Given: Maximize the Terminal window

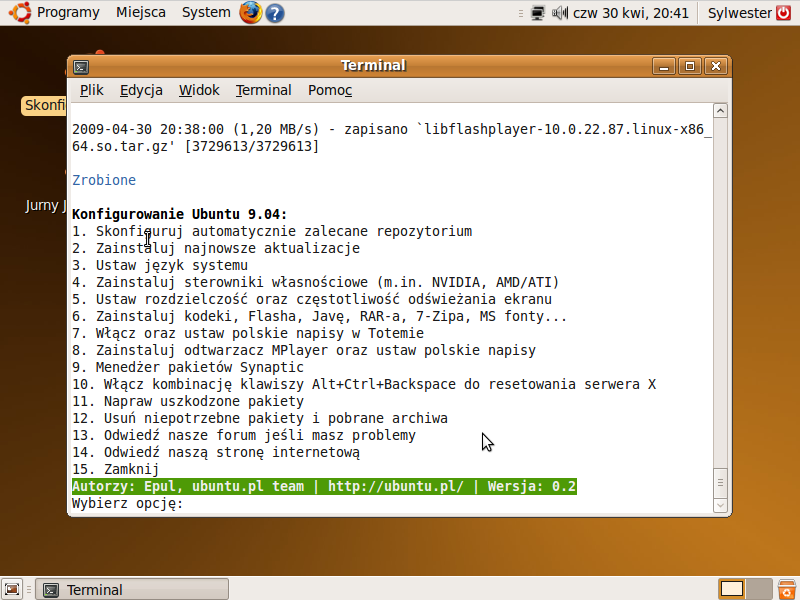Looking at the screenshot, I should click(690, 66).
